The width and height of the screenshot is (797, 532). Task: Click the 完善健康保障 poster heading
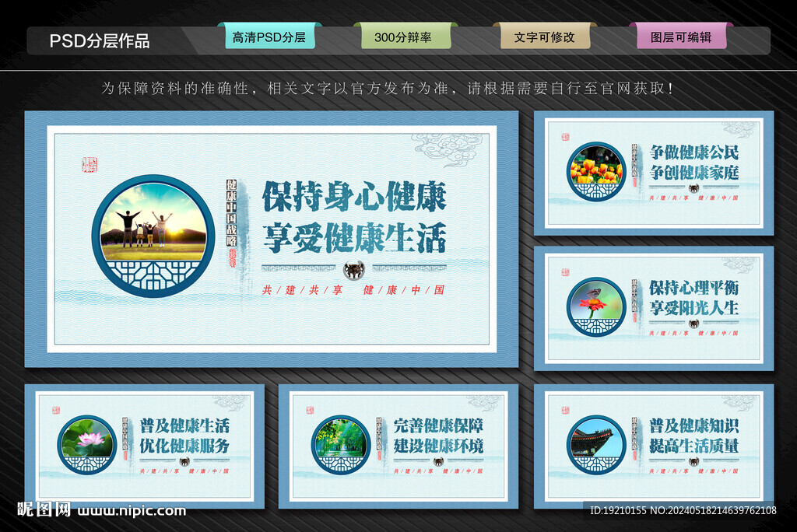(438, 425)
